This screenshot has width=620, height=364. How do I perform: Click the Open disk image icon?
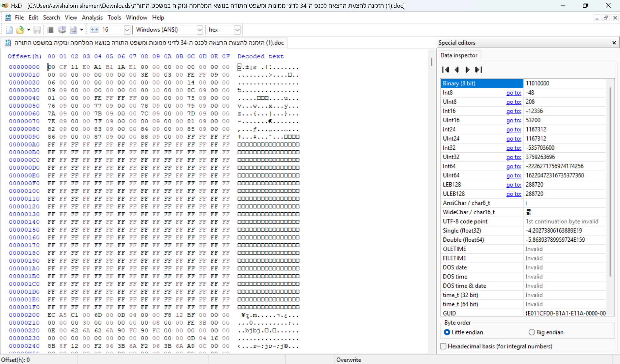click(73, 30)
